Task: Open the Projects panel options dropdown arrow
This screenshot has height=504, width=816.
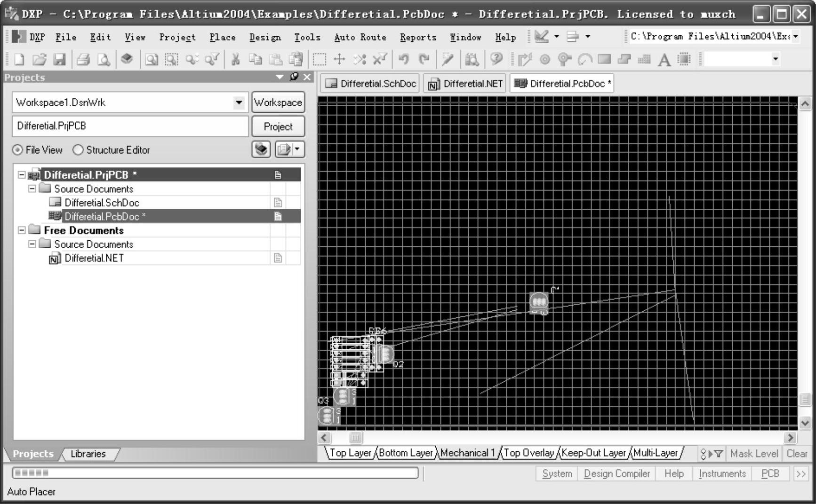Action: pos(280,77)
